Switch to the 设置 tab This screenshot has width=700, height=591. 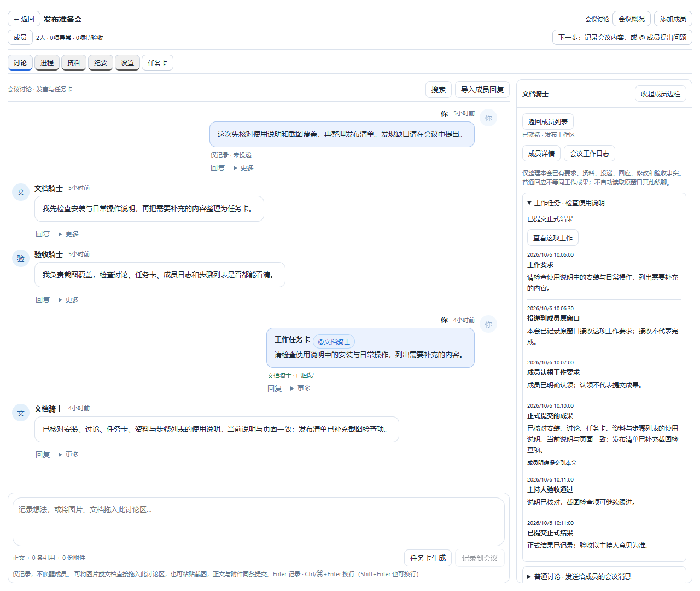(127, 63)
